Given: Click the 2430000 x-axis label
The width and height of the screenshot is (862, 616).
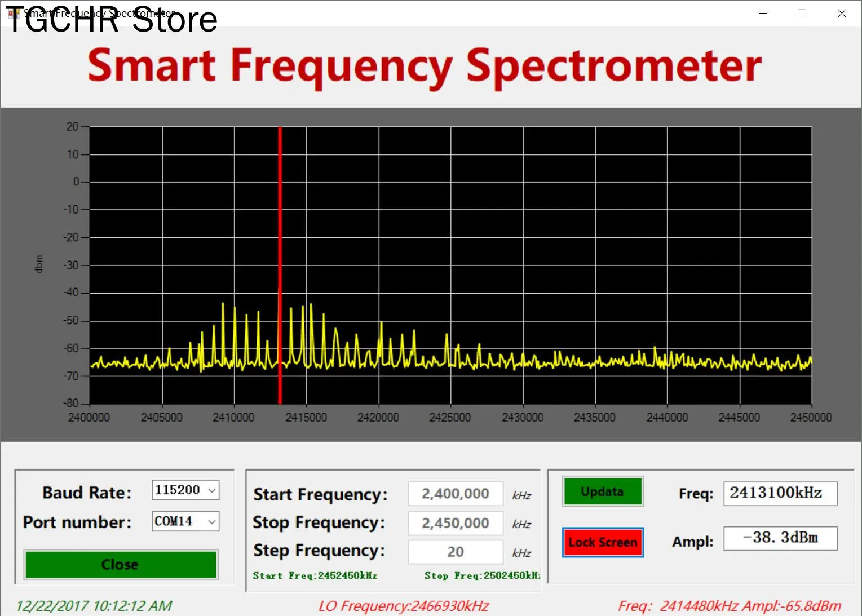Looking at the screenshot, I should click(x=523, y=418).
